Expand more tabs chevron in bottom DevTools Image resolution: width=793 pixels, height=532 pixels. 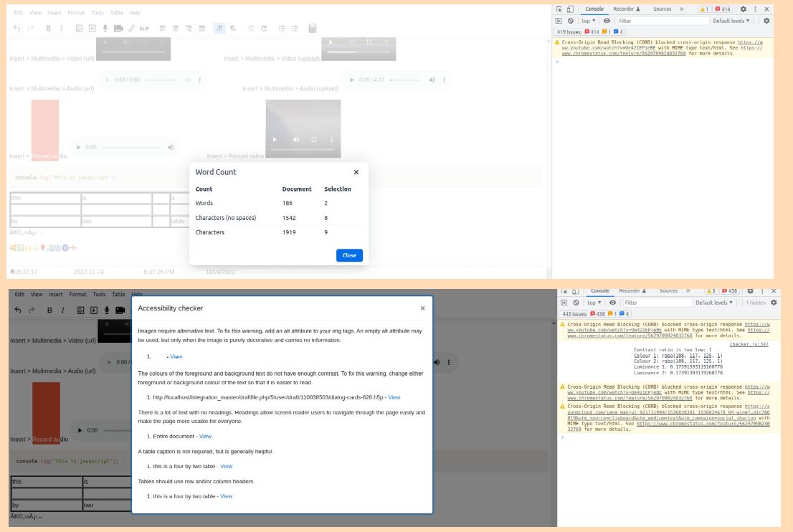688,291
